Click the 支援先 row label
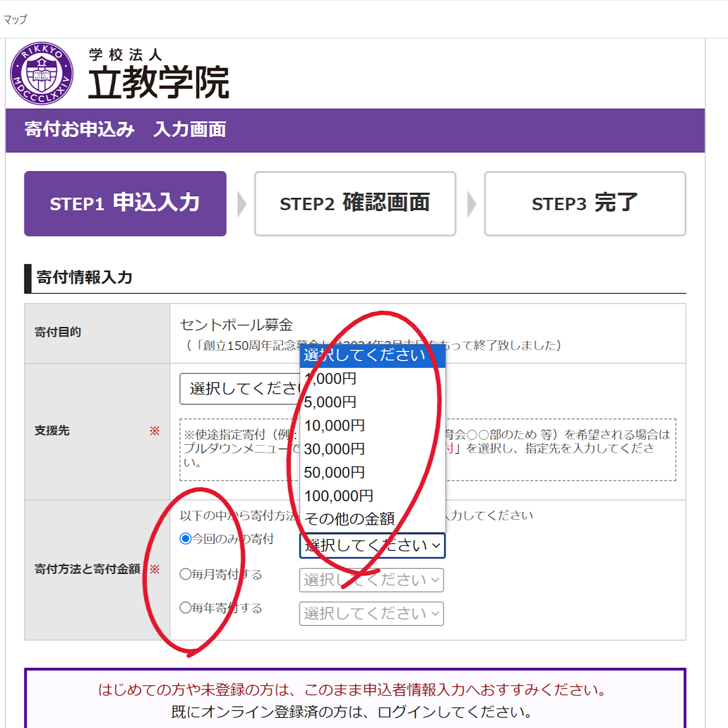Viewport: 728px width, 728px height. tap(52, 431)
